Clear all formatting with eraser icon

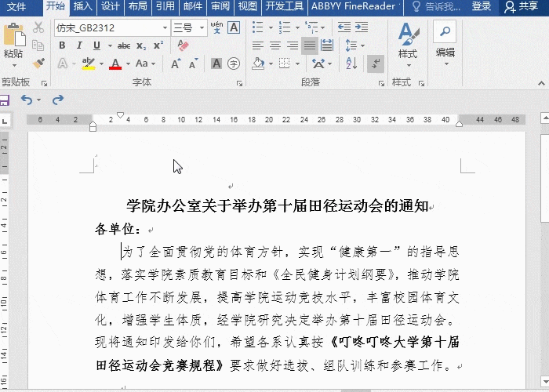183,45
